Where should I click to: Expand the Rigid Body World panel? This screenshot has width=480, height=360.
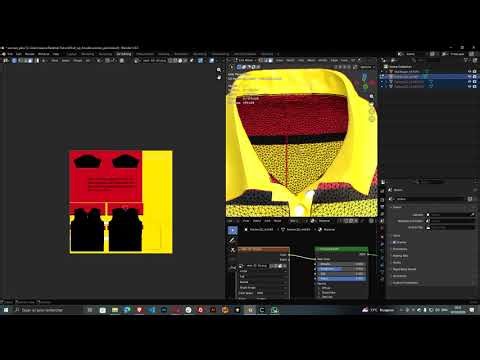click(404, 269)
